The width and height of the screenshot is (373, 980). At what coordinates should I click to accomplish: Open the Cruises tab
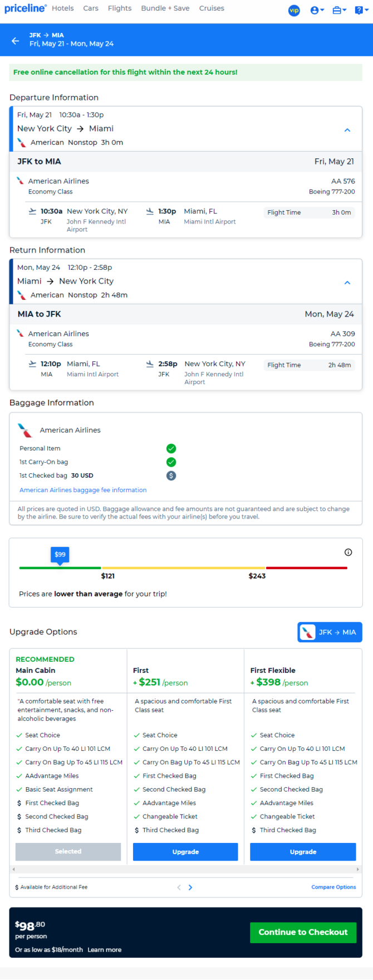(x=212, y=8)
